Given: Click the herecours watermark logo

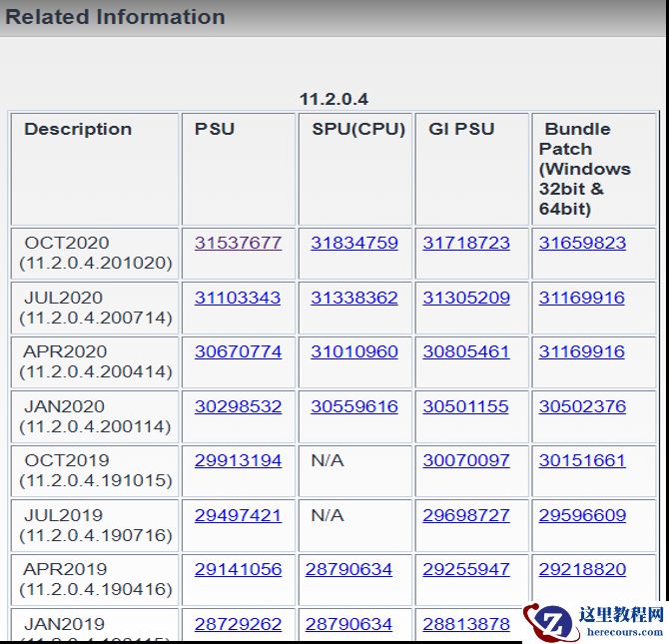Looking at the screenshot, I should [x=595, y=622].
